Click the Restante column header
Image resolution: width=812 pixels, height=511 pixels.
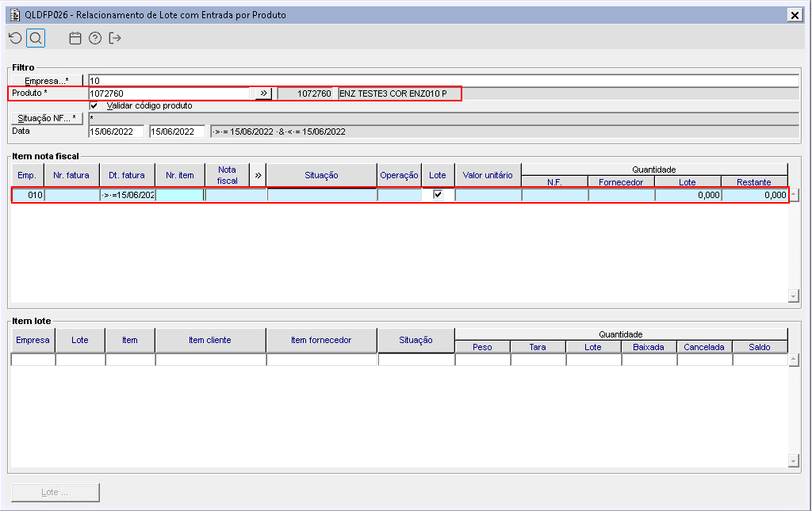(x=754, y=182)
